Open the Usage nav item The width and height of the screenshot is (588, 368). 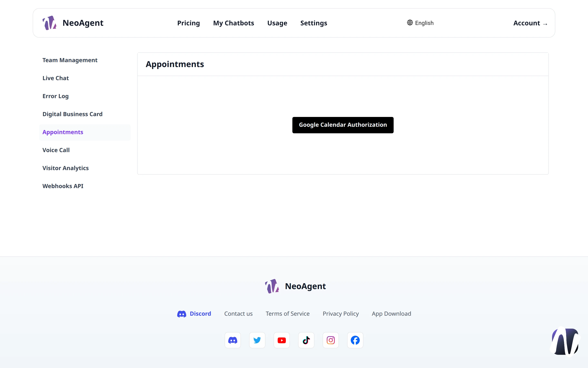pos(277,23)
